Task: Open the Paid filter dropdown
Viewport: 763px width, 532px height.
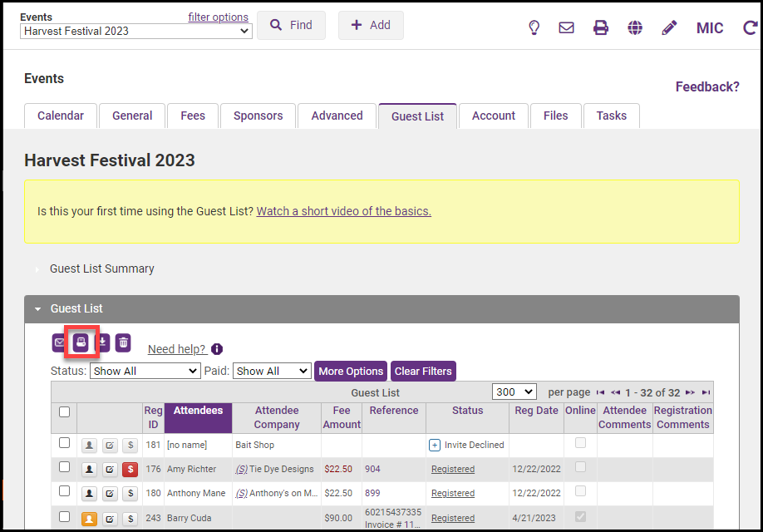Action: (272, 371)
